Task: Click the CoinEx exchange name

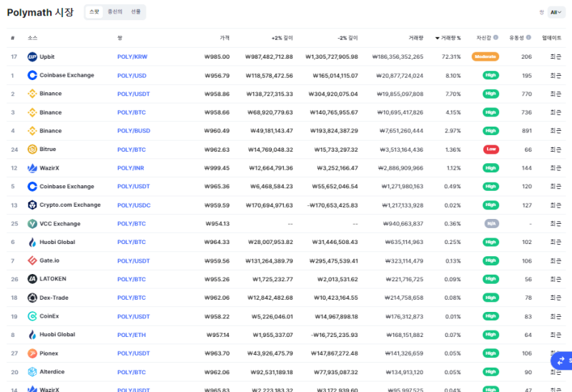Action: point(49,316)
